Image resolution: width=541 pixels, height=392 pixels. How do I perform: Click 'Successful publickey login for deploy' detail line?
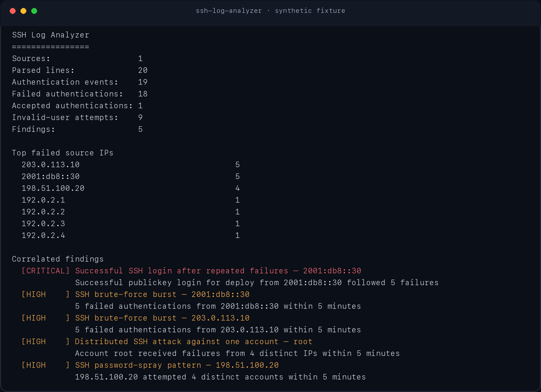point(257,283)
